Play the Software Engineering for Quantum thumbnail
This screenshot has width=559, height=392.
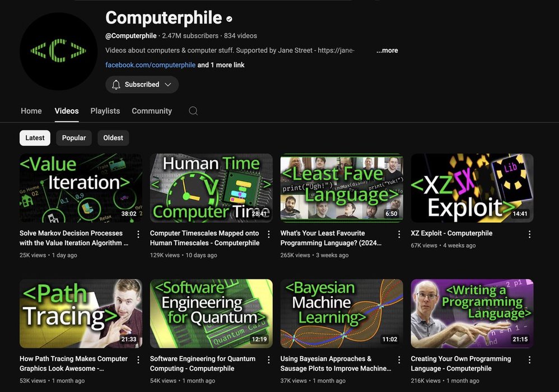click(211, 314)
